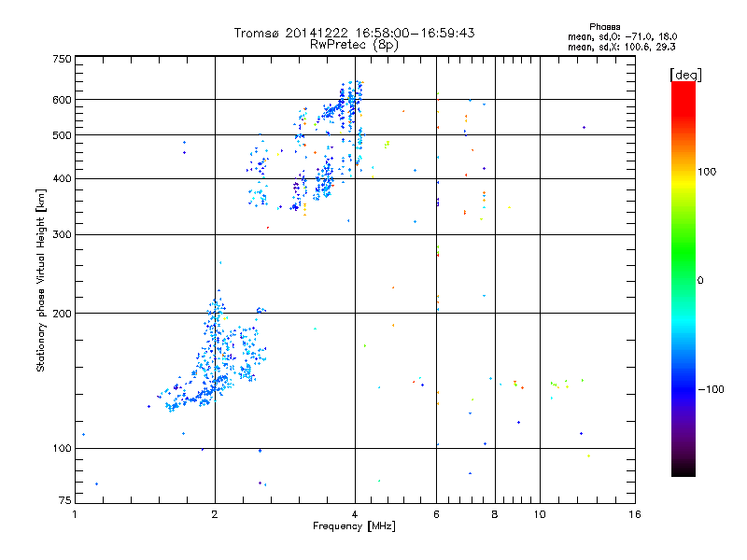Click the 'Phases' statistics heading
Image resolution: width=747 pixels, height=560 pixels.
coord(604,27)
